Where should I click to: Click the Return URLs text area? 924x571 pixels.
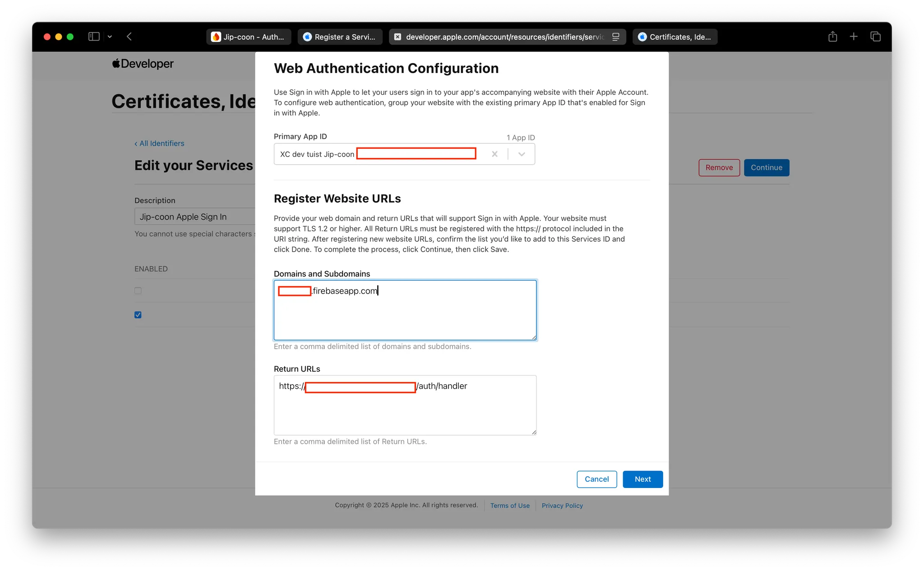point(405,410)
